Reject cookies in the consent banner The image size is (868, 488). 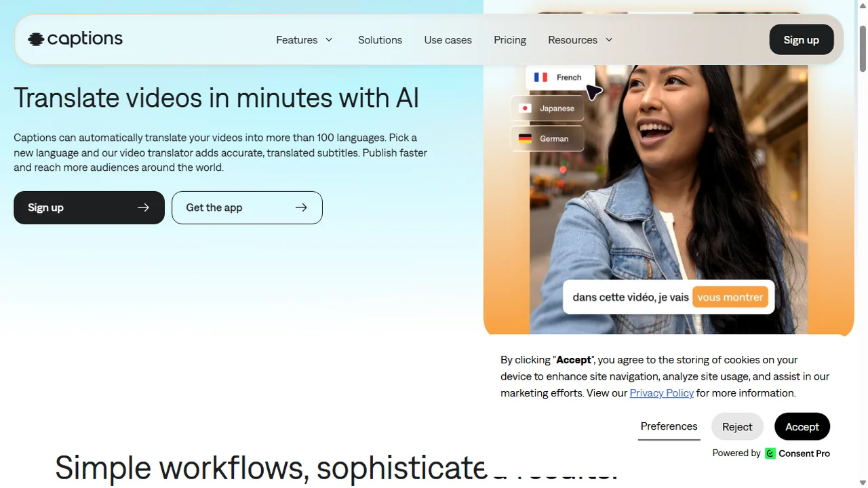(x=737, y=426)
